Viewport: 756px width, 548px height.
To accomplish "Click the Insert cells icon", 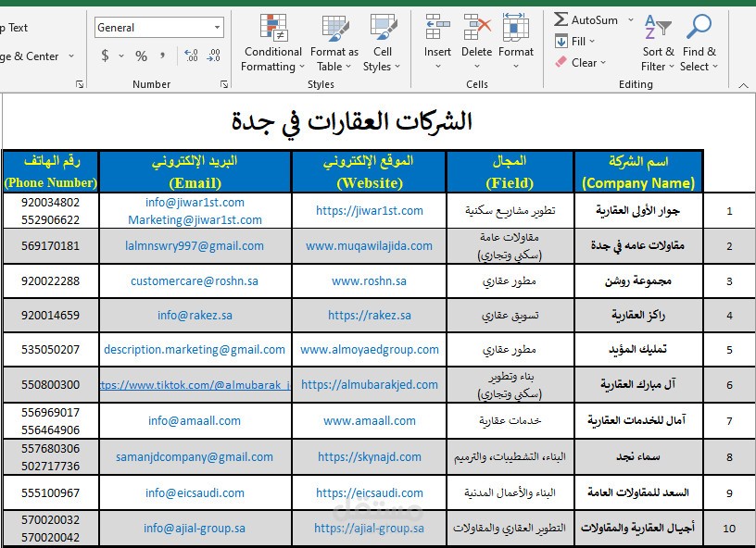I will coord(437,27).
